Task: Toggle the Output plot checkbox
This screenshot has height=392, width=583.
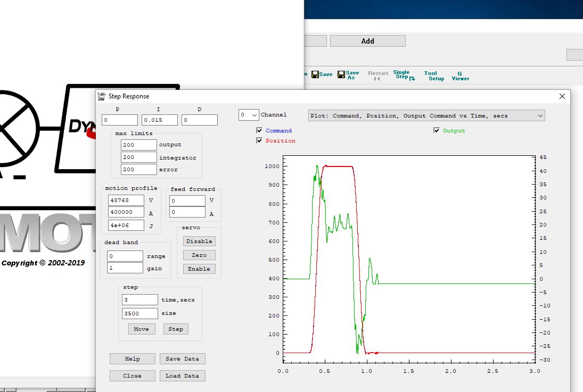Action: 437,130
